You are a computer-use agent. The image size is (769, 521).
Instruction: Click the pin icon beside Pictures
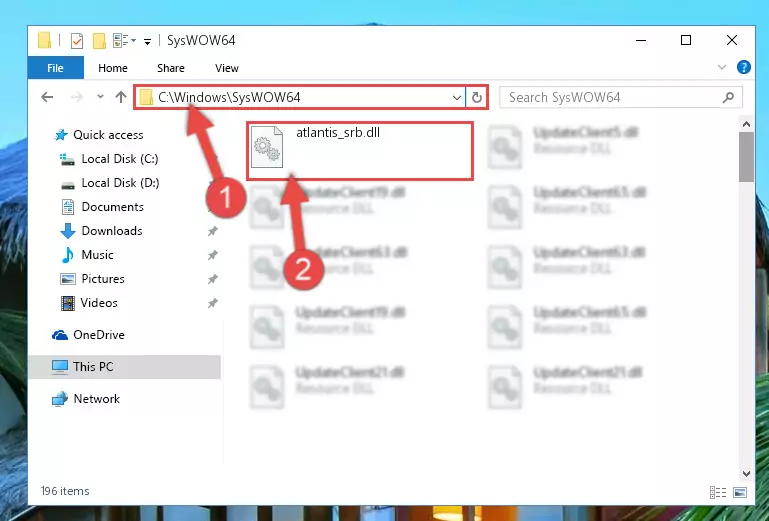[212, 279]
